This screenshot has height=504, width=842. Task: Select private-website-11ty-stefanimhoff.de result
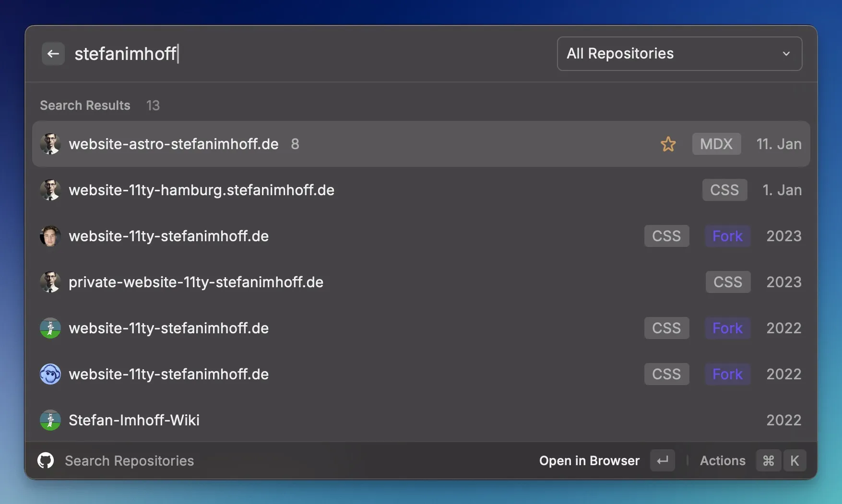(196, 282)
